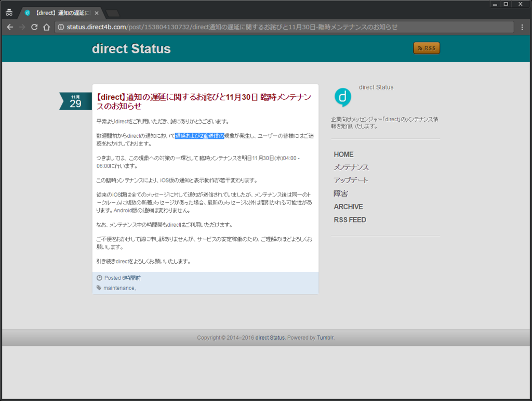Click the browser forward arrow

[22, 27]
